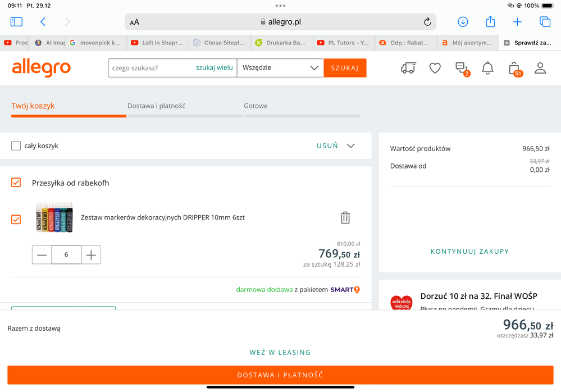This screenshot has height=392, width=561.
Task: Click the SMART warning icon
Action: pyautogui.click(x=357, y=290)
